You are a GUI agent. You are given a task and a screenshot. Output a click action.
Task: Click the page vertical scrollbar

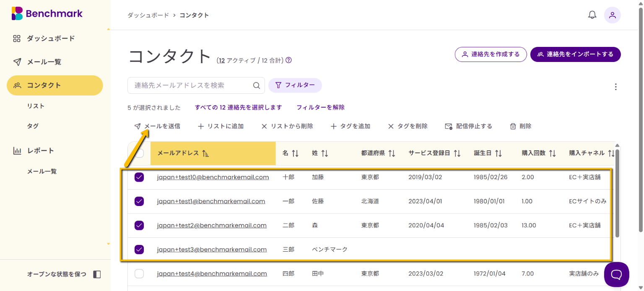tap(640, 120)
